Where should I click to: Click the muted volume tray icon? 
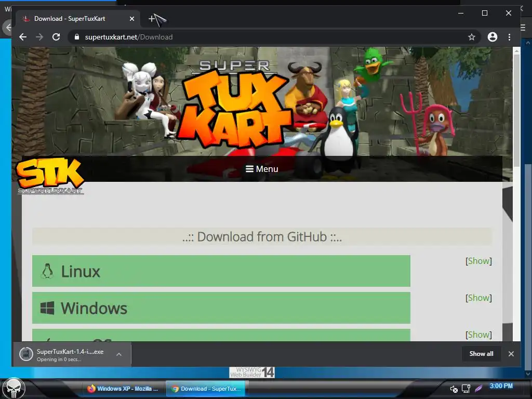pos(454,389)
